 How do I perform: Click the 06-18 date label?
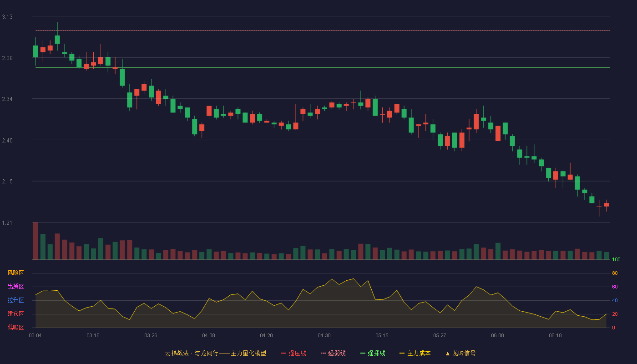point(555,335)
